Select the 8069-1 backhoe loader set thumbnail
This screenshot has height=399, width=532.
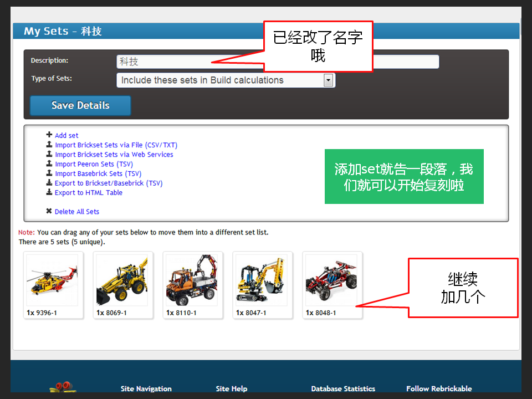122,280
